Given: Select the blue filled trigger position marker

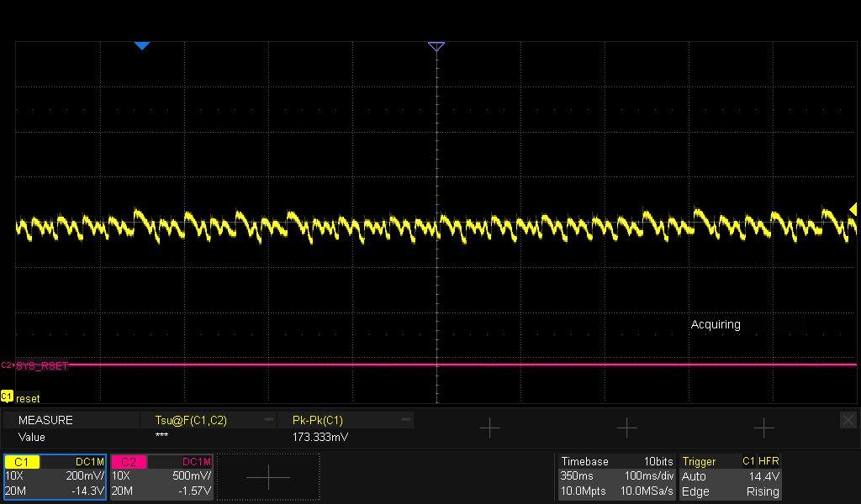Looking at the screenshot, I should (x=142, y=45).
